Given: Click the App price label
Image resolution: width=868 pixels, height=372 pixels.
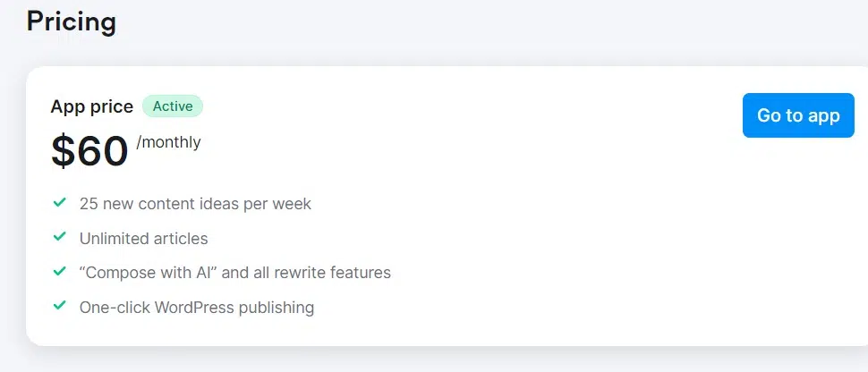Looking at the screenshot, I should (x=91, y=106).
